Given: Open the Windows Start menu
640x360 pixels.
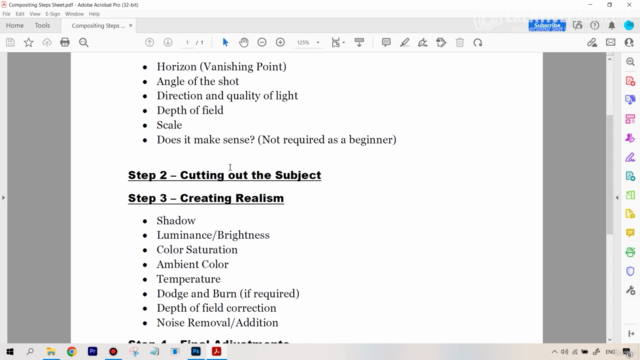Looking at the screenshot, I should (9, 351).
